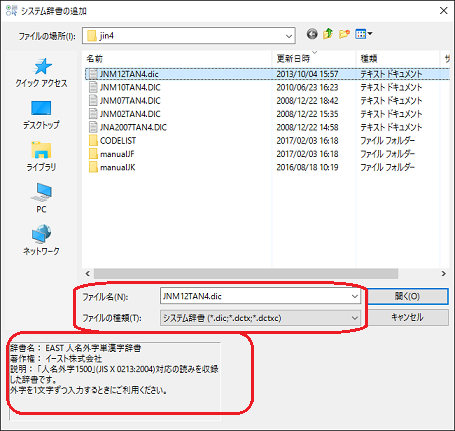
Task: Open the view menu icon
Action: pyautogui.click(x=364, y=34)
